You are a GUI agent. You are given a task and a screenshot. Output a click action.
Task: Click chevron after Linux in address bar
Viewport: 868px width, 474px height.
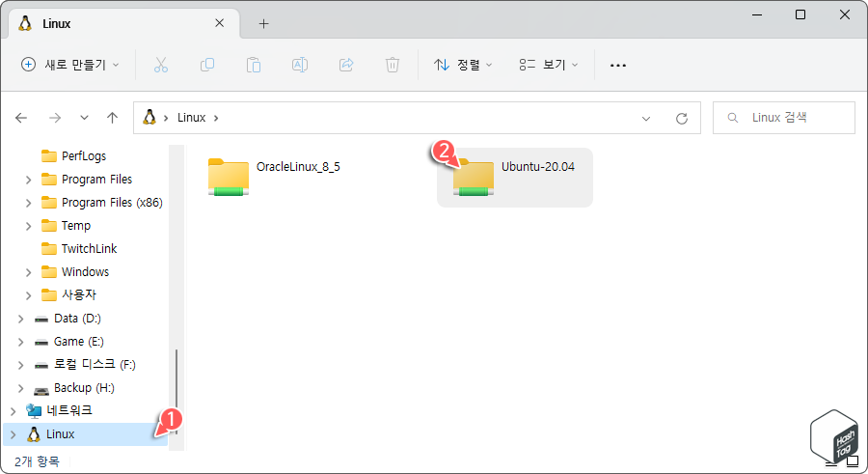tap(216, 118)
